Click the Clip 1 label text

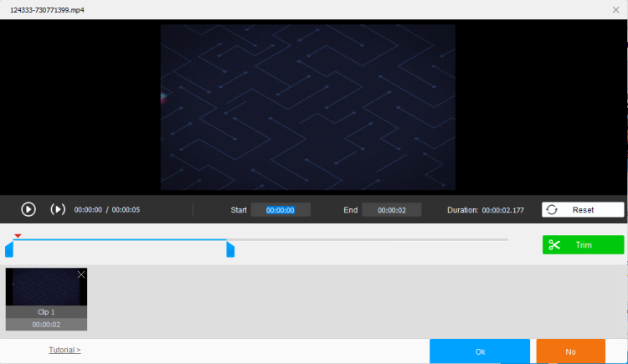[x=46, y=312]
